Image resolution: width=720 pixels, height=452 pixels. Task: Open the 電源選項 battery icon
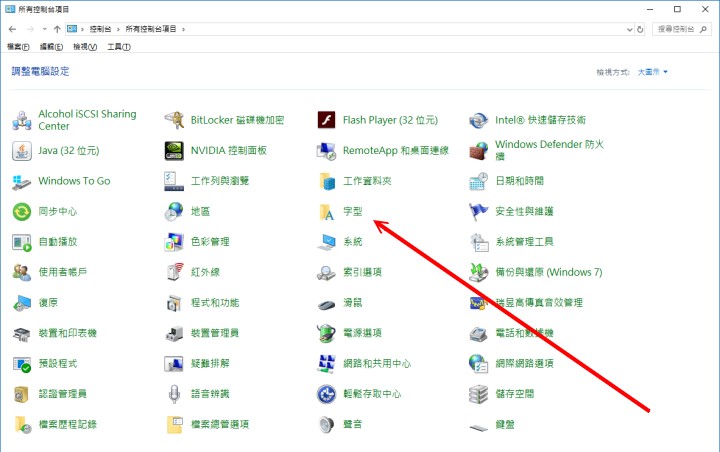click(x=326, y=333)
